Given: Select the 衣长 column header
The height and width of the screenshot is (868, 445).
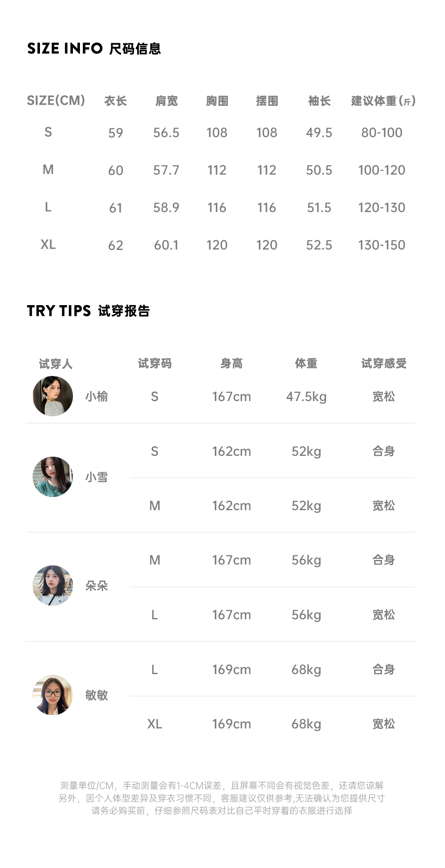Looking at the screenshot, I should (115, 101).
